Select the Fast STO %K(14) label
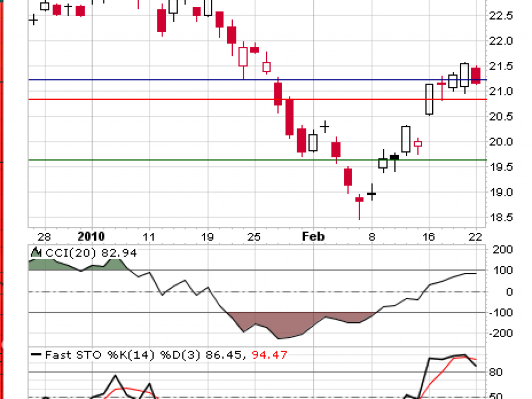The width and height of the screenshot is (532, 399). (100, 355)
